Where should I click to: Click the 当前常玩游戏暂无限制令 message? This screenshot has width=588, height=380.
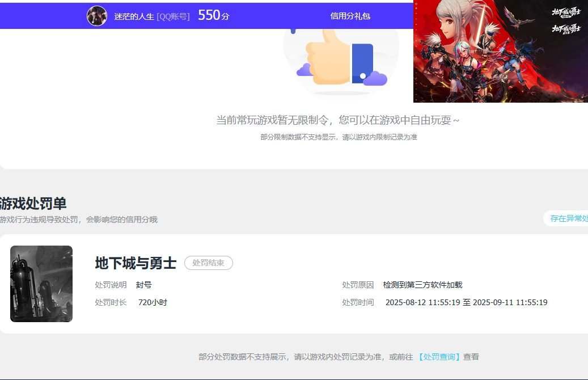click(337, 120)
